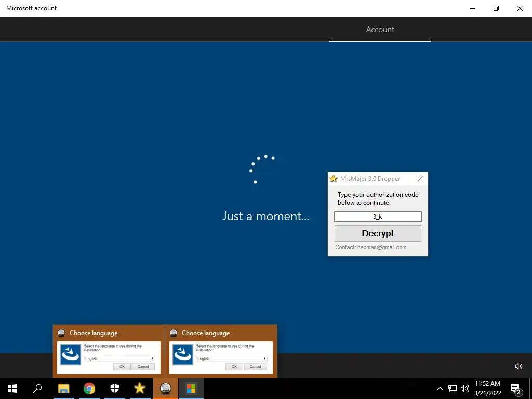Open the Action Center notifications icon
The height and width of the screenshot is (399, 532).
pos(515,389)
